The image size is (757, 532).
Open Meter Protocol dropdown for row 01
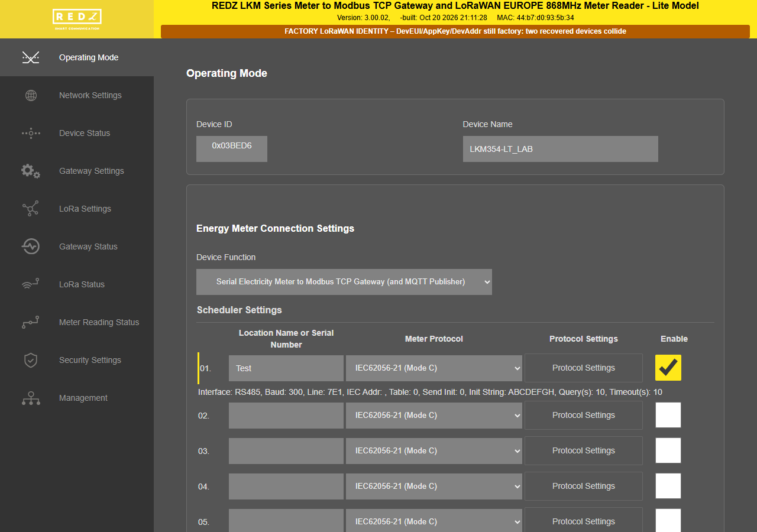pos(434,368)
